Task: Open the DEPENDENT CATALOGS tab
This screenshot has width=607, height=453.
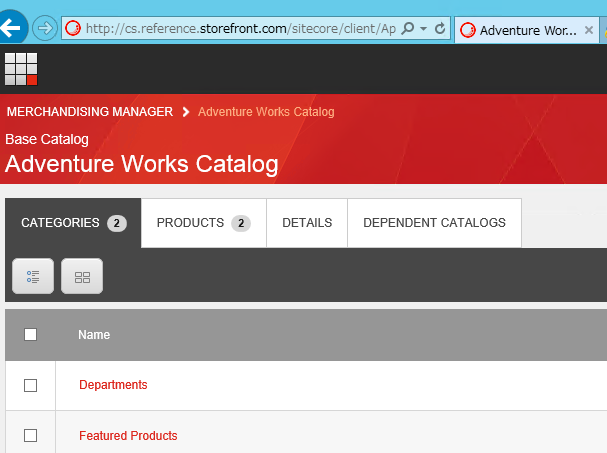Action: pyautogui.click(x=434, y=223)
